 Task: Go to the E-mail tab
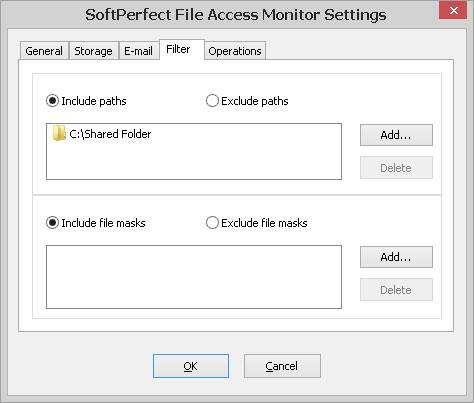pyautogui.click(x=138, y=51)
